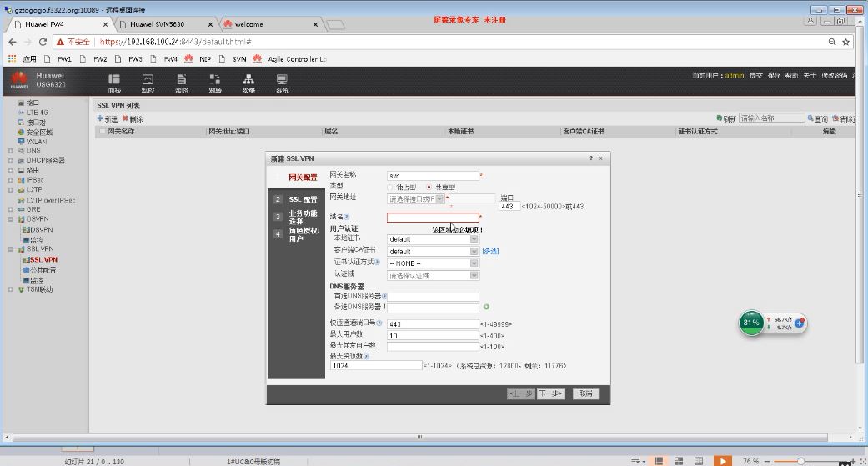This screenshot has width=868, height=466.
Task: Open the 系统 (System) top navigation icon
Action: pyautogui.click(x=282, y=82)
